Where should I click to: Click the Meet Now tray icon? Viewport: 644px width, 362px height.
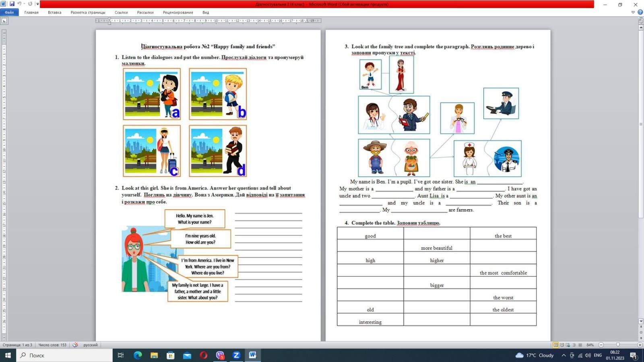(572, 355)
